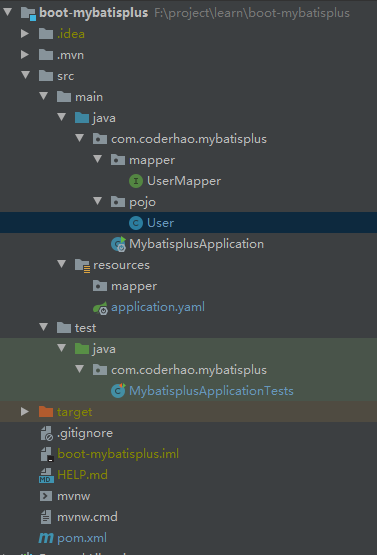The width and height of the screenshot is (377, 555).
Task: Click the UserMapper interface icon
Action: tap(136, 181)
